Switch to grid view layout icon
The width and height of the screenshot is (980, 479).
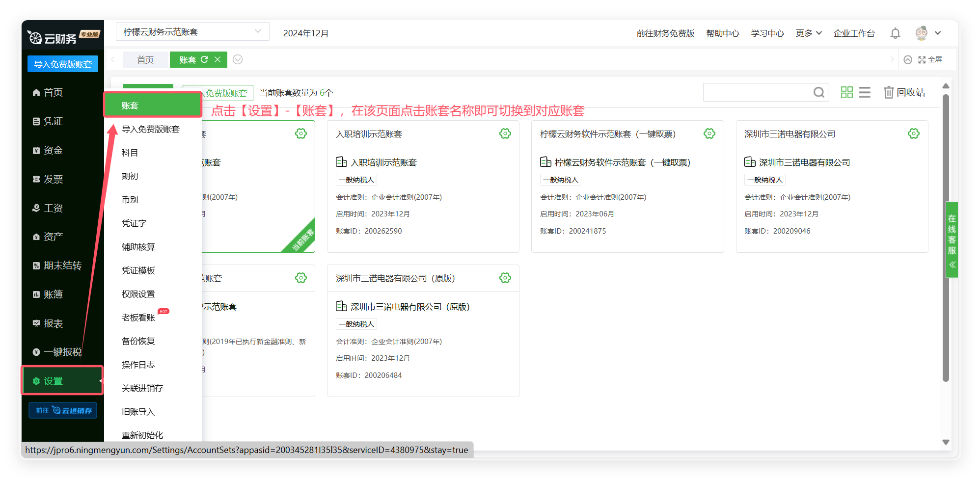tap(846, 92)
